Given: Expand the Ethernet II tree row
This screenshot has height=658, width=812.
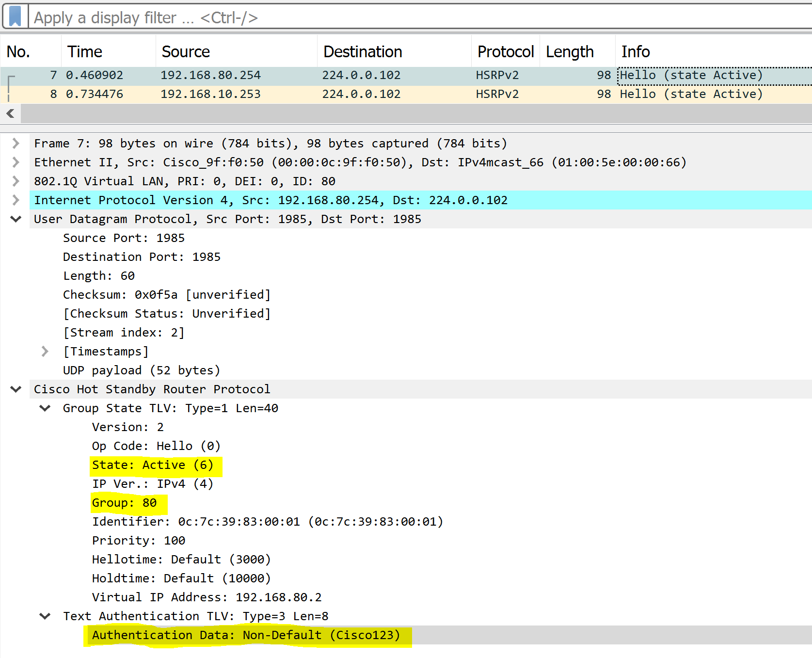Looking at the screenshot, I should pos(16,162).
